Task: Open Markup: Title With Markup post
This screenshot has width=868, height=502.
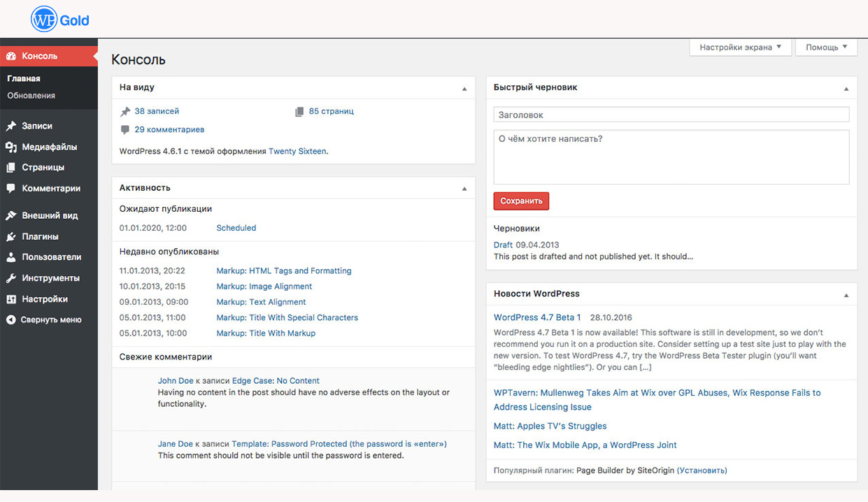Action: click(266, 334)
